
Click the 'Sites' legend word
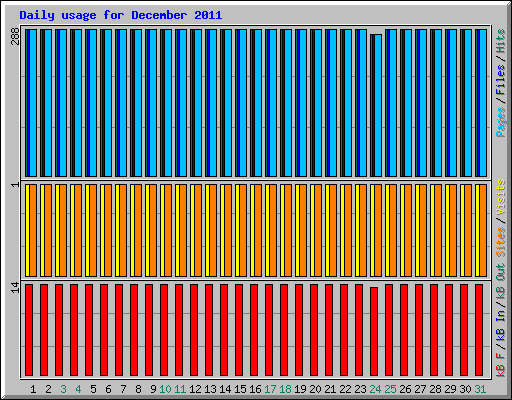tap(501, 242)
